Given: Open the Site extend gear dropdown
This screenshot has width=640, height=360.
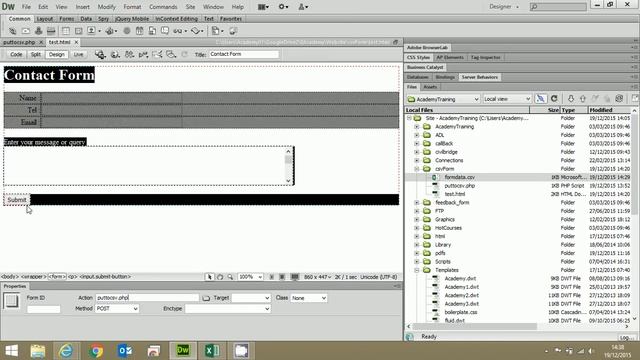Looking at the screenshot, I should (283, 7).
